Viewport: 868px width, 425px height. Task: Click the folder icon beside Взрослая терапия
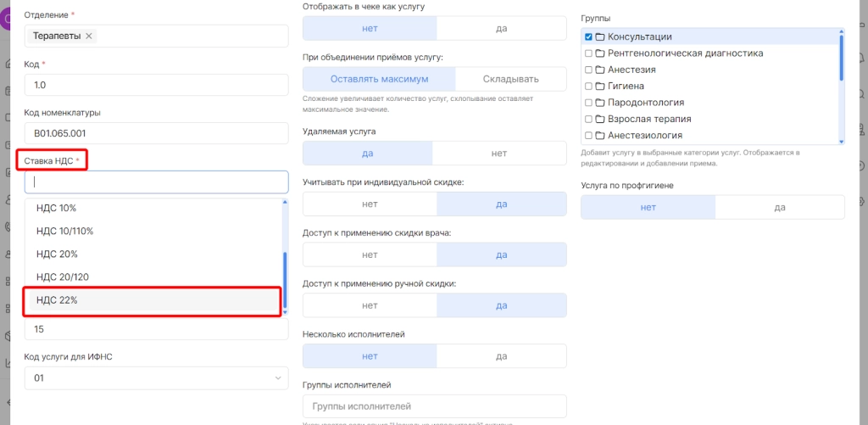click(x=599, y=119)
